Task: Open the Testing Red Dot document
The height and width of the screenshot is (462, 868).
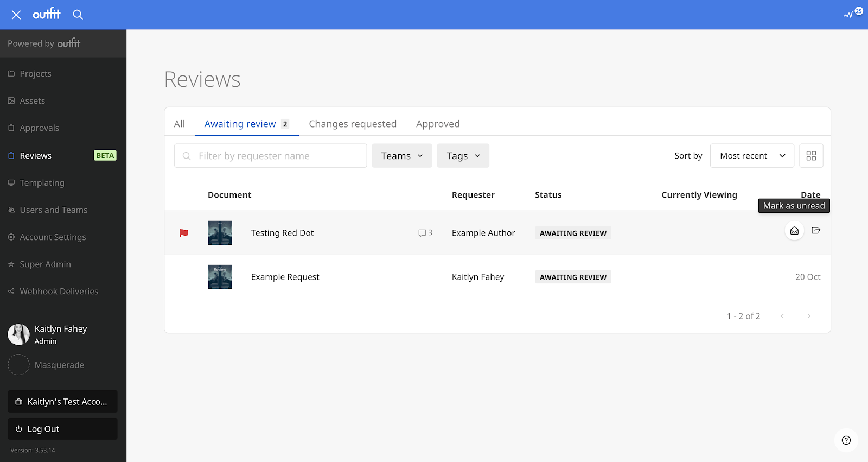Action: [x=283, y=233]
